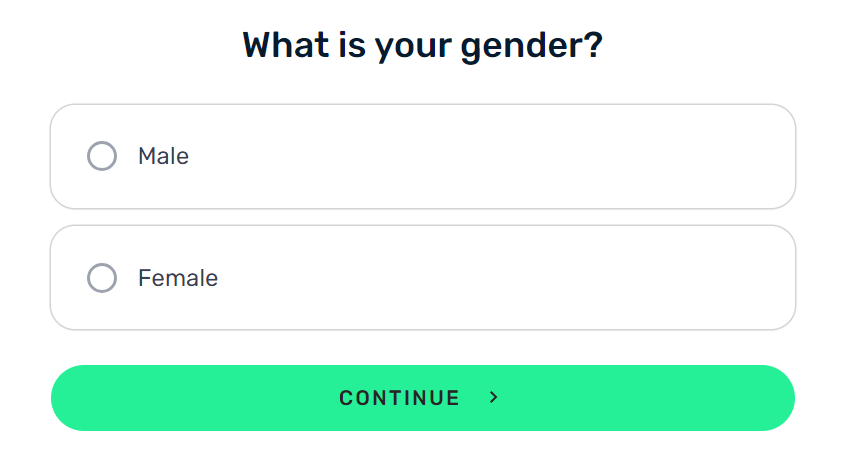Choose the Male option card

[422, 156]
